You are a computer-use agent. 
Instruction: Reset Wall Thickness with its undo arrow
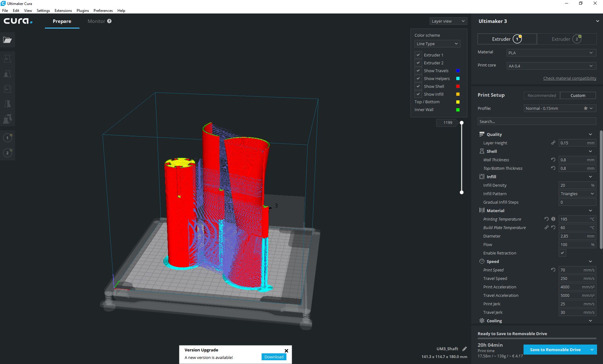click(x=553, y=160)
